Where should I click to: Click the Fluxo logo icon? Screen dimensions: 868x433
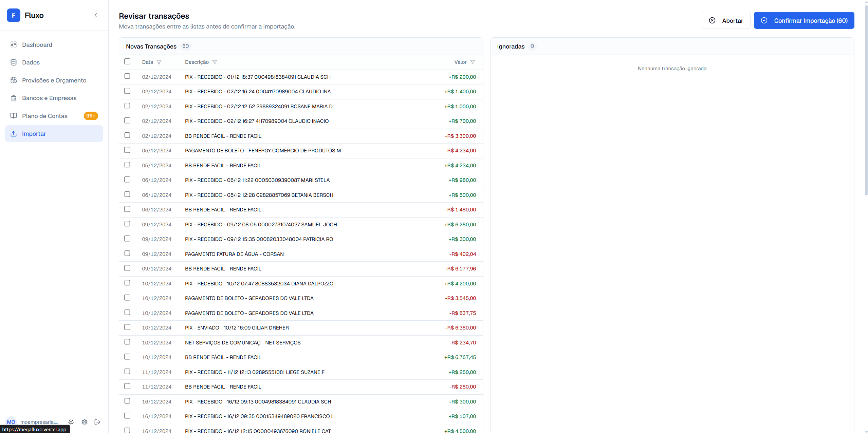coord(14,15)
